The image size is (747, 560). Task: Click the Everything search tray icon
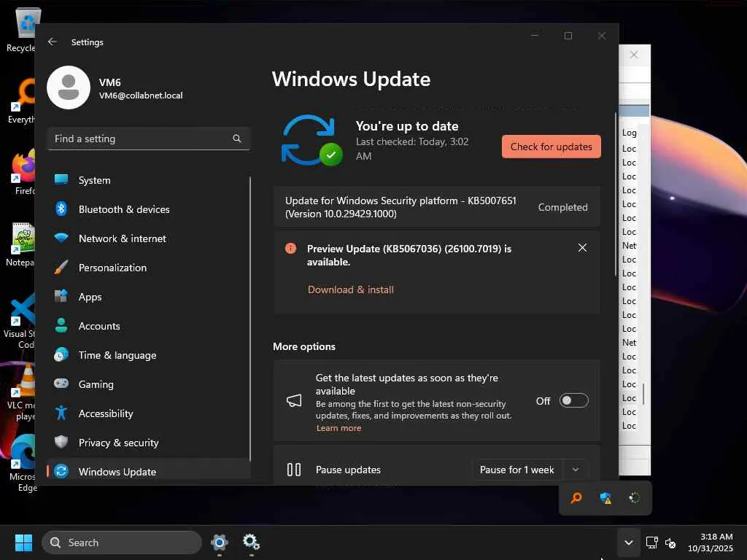(x=576, y=498)
